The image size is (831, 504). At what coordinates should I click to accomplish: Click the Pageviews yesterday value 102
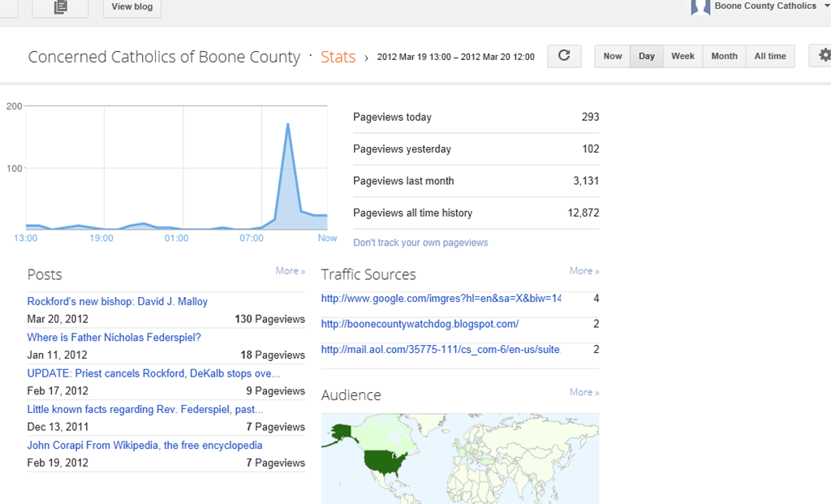coord(591,149)
